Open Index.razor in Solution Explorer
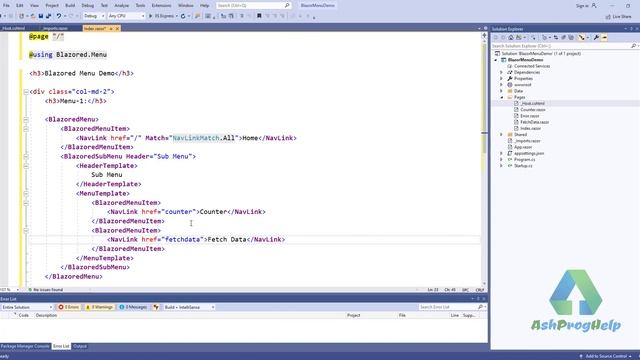 point(530,129)
